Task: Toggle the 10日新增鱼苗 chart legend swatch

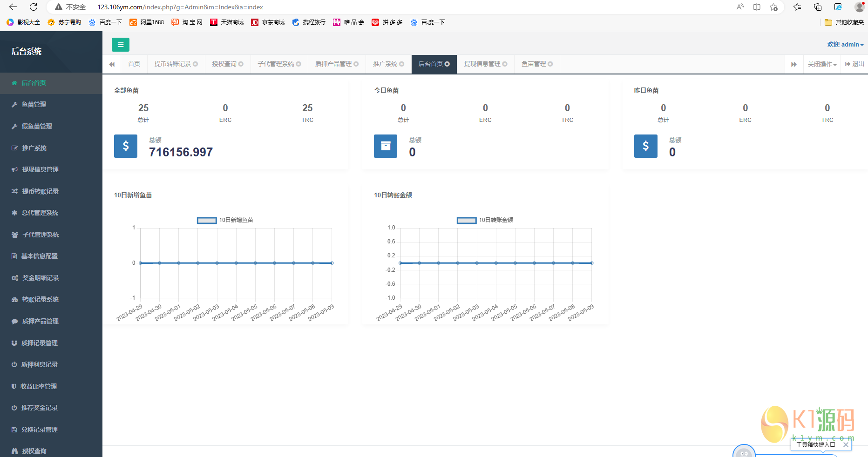Action: (x=207, y=220)
